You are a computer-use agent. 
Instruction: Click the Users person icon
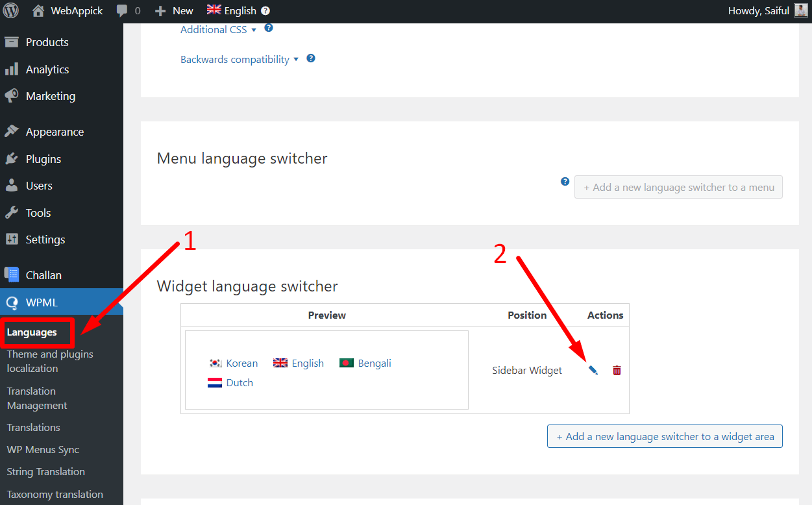click(x=12, y=186)
